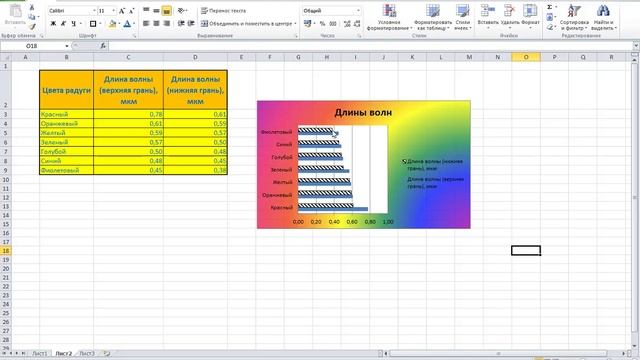Viewport: 640px width, 360px height.
Task: Increase decimal places
Action: (x=347, y=24)
